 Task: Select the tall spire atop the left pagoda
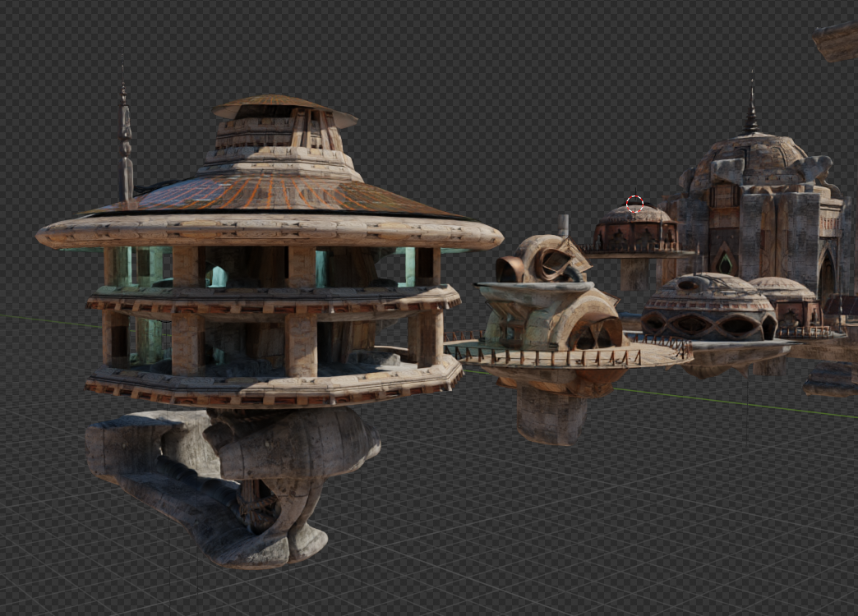point(125,131)
